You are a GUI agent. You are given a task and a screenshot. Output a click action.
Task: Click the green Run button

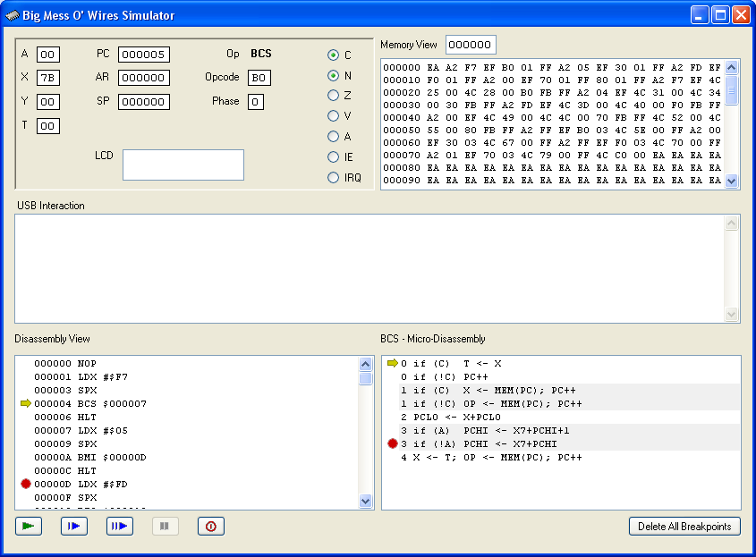point(29,526)
